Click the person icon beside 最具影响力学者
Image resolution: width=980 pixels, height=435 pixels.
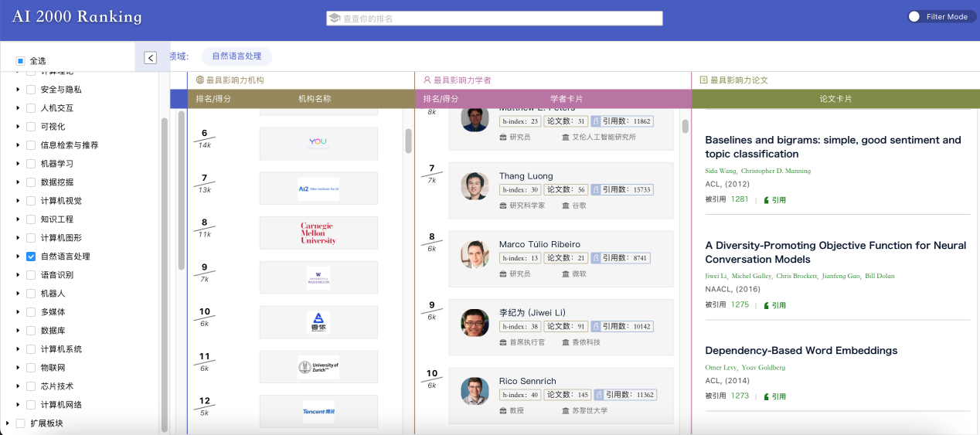[x=427, y=80]
